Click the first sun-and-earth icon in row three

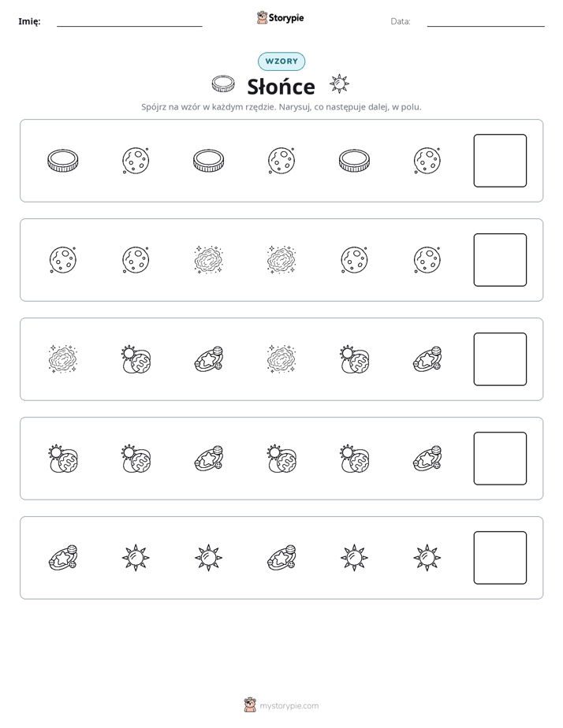136,359
